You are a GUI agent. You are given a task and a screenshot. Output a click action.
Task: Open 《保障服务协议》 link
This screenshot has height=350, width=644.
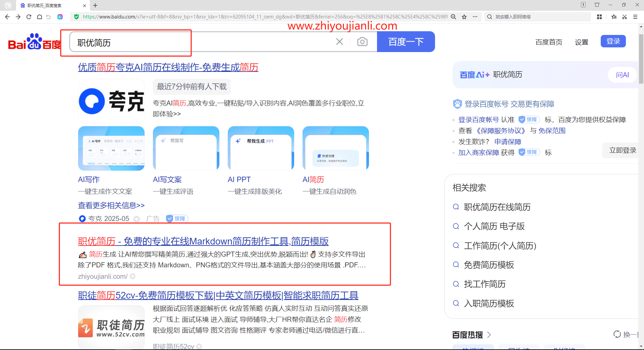pyautogui.click(x=501, y=131)
